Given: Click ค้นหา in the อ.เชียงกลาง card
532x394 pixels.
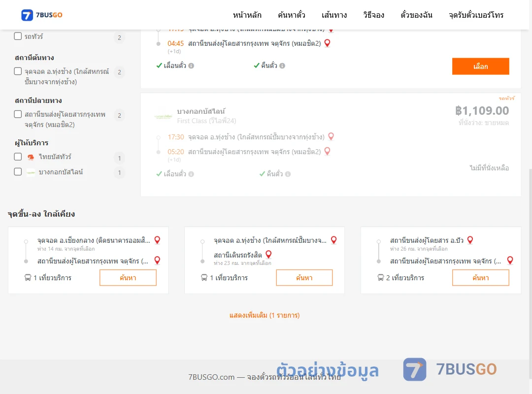Looking at the screenshot, I should 128,278.
